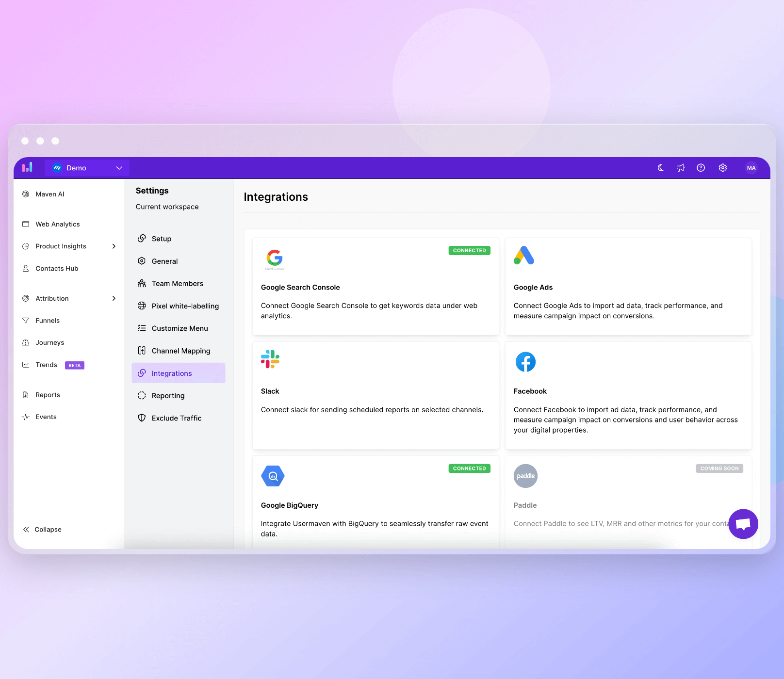Image resolution: width=784 pixels, height=679 pixels.
Task: Click the Demo workspace chevron arrow
Action: tap(119, 168)
